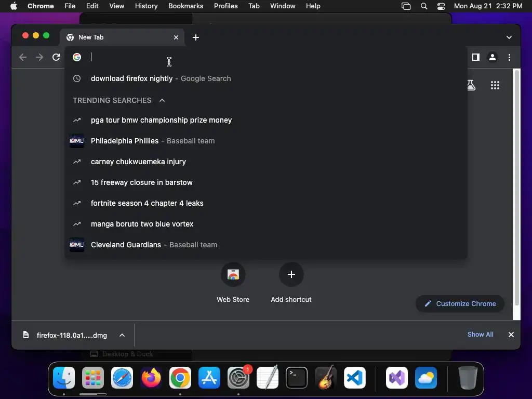Open the Search Labs flask icon
This screenshot has width=532, height=399.
(x=471, y=85)
